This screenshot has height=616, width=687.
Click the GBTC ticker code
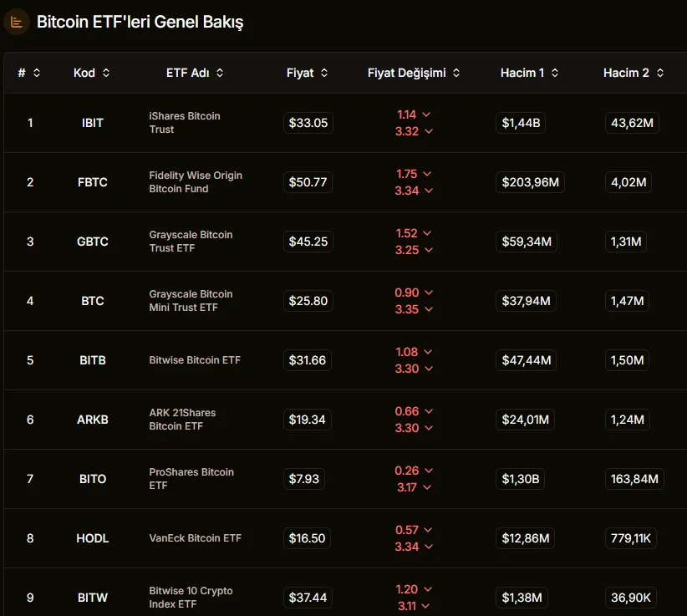point(93,242)
